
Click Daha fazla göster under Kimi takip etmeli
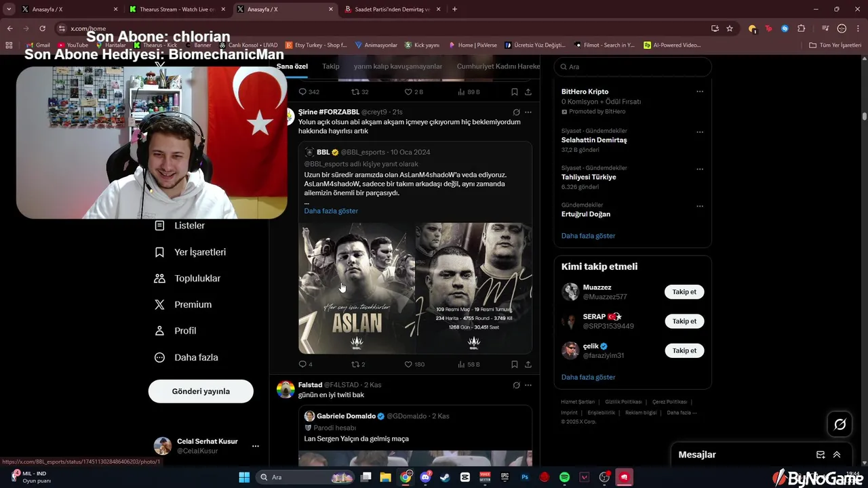588,377
